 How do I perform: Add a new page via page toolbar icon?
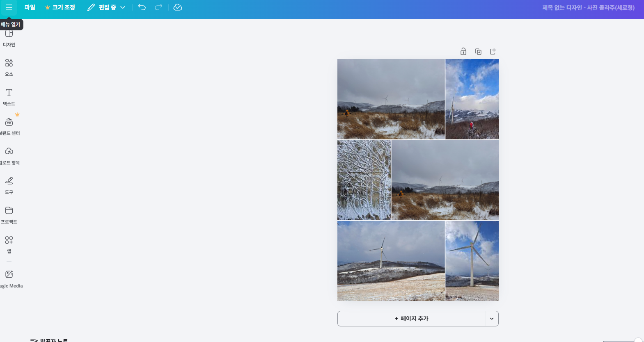coord(493,51)
